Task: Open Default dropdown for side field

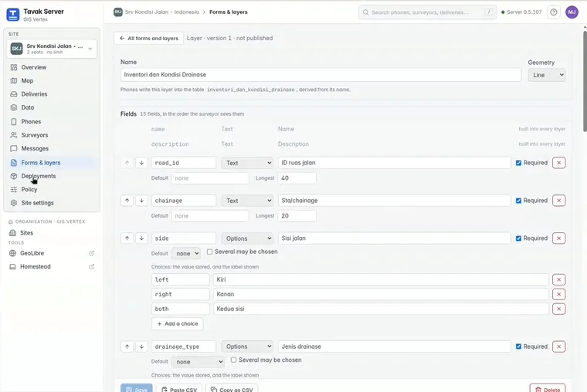Action: coord(186,253)
